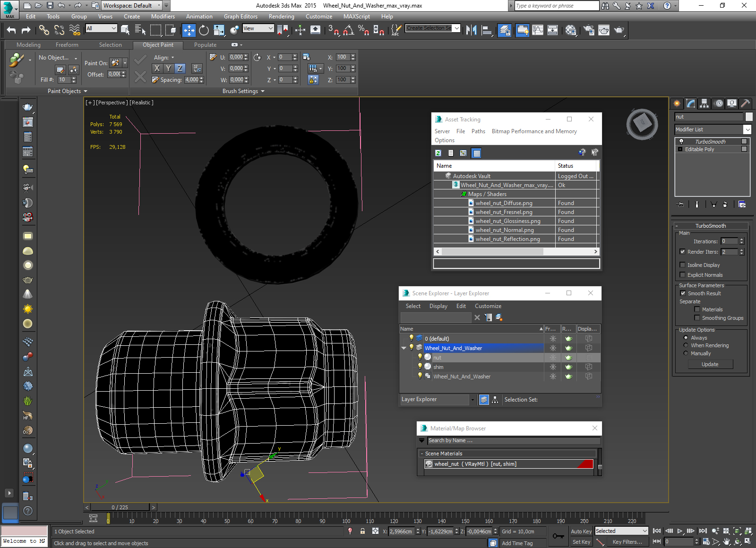
Task: Click the ViewCube in the viewport
Action: tap(642, 124)
